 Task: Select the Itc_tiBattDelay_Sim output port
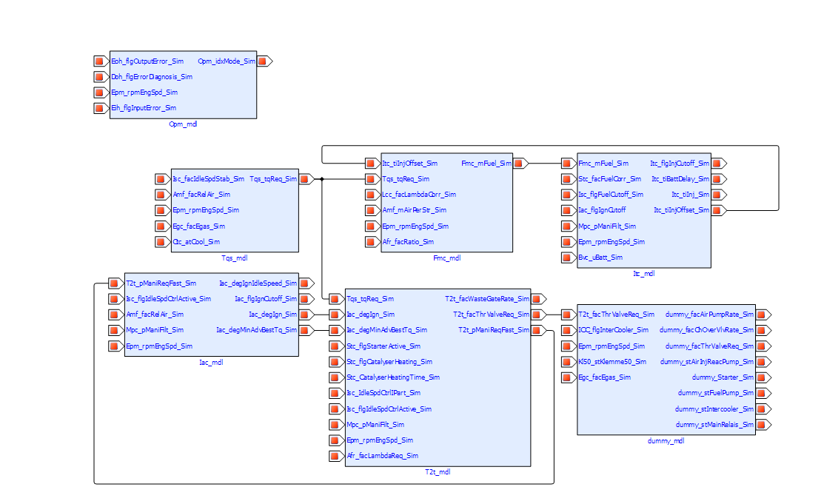[719, 179]
